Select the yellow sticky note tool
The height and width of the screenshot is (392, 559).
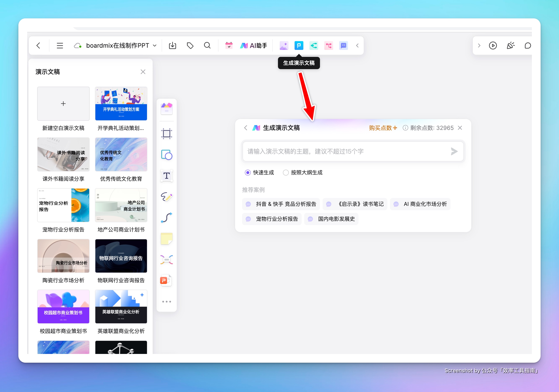click(166, 239)
